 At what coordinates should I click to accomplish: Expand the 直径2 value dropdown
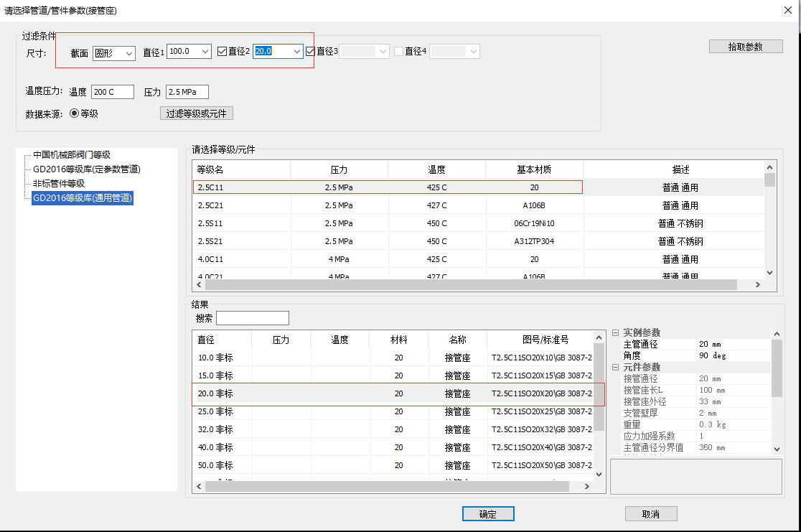(x=296, y=52)
